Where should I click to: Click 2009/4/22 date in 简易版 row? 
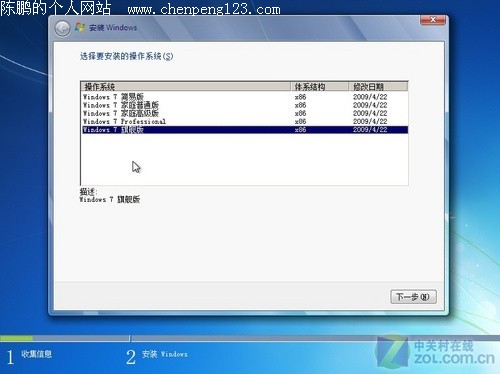(370, 97)
